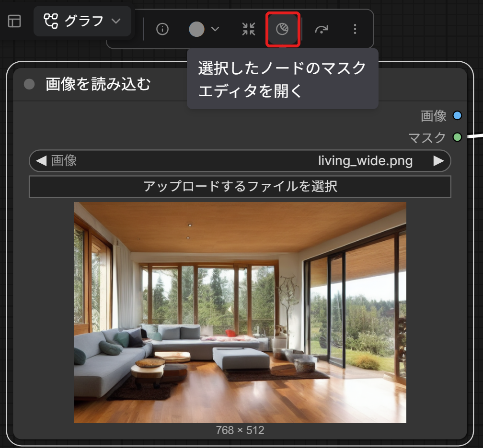The width and height of the screenshot is (483, 448).
Task: Open more options via three-dots icon
Action: pyautogui.click(x=355, y=29)
